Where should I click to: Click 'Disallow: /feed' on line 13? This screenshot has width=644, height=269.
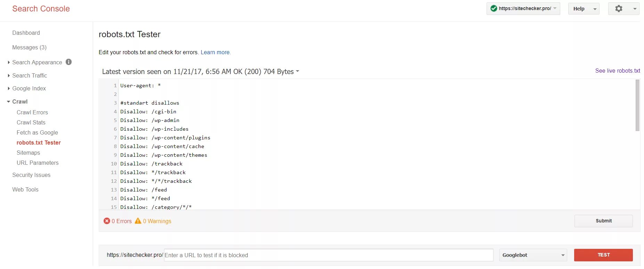[144, 190]
